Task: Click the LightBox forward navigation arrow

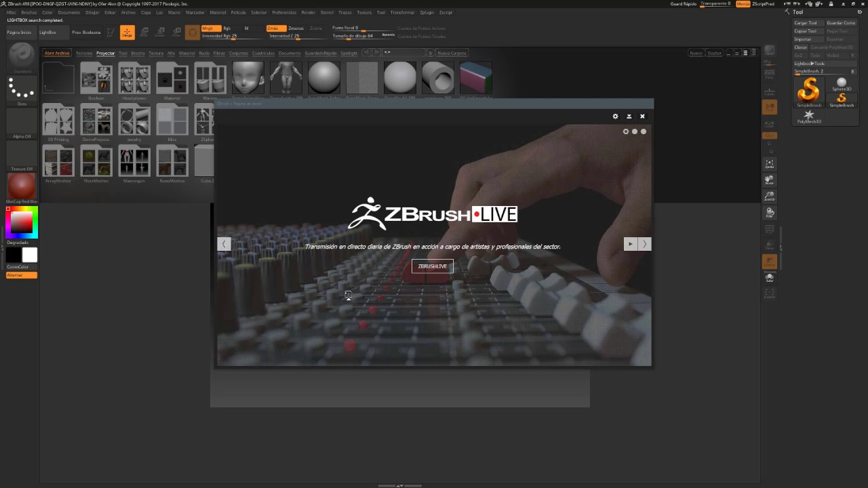Action: click(x=375, y=53)
